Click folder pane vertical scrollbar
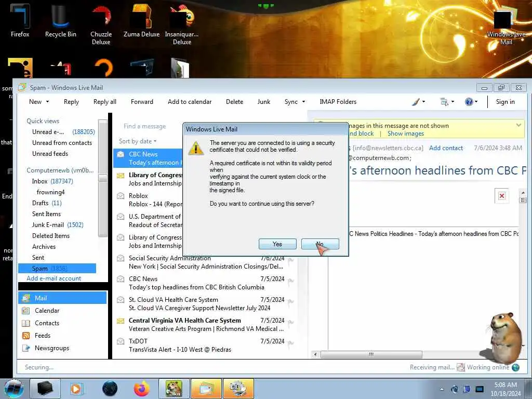The width and height of the screenshot is (532, 399). click(102, 178)
